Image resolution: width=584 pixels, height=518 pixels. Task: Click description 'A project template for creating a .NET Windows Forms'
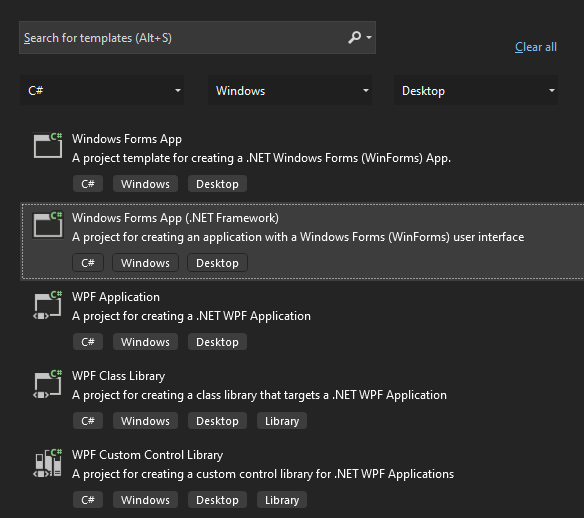261,158
